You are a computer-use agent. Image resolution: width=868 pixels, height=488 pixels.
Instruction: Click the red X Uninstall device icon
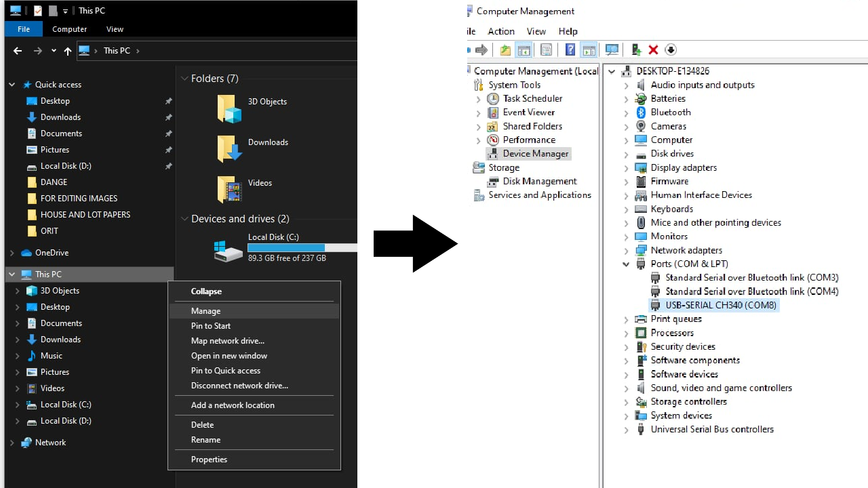pos(653,49)
